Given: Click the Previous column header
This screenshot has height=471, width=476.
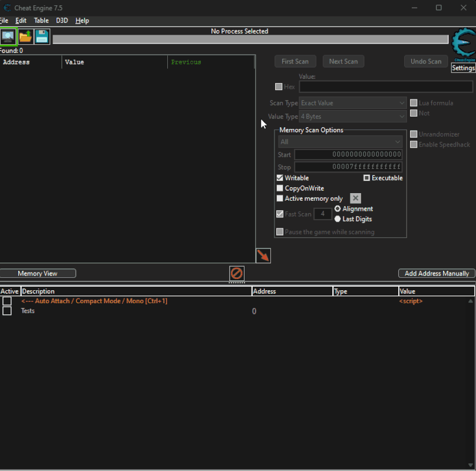Looking at the screenshot, I should (211, 62).
